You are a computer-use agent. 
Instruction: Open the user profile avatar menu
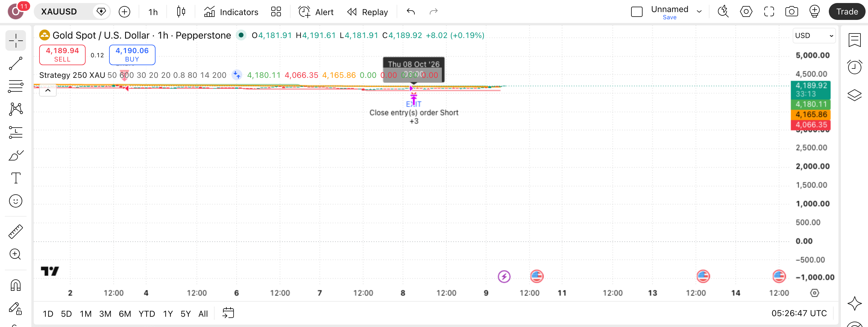coord(15,12)
